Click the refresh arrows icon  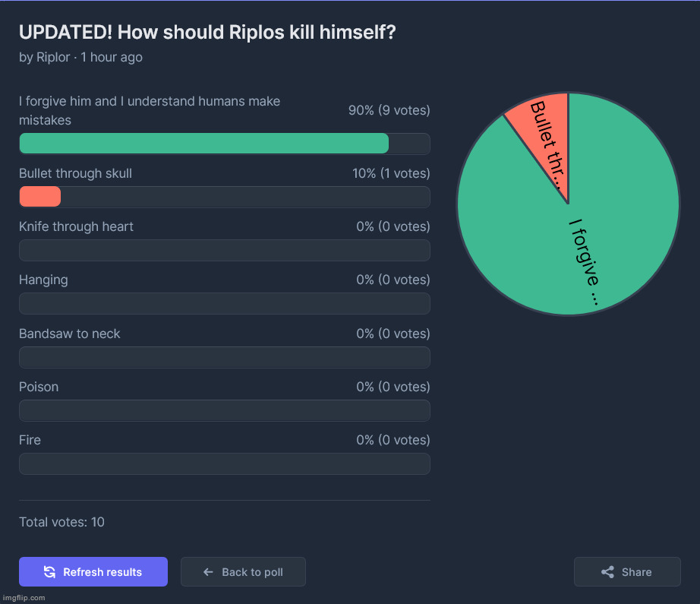pyautogui.click(x=49, y=572)
